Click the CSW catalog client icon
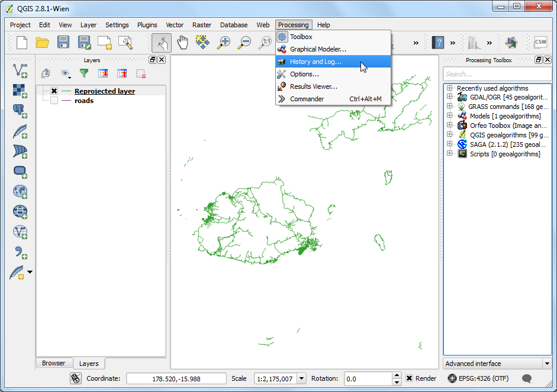This screenshot has width=557, height=392. point(540,42)
